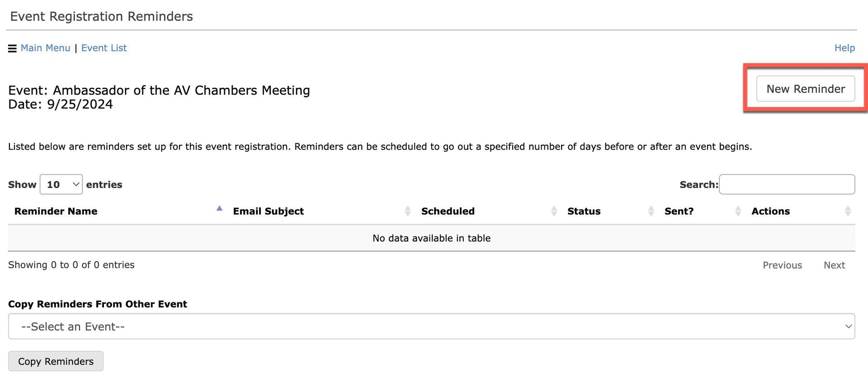Sort the Scheduled column
The width and height of the screenshot is (868, 379).
tap(554, 211)
